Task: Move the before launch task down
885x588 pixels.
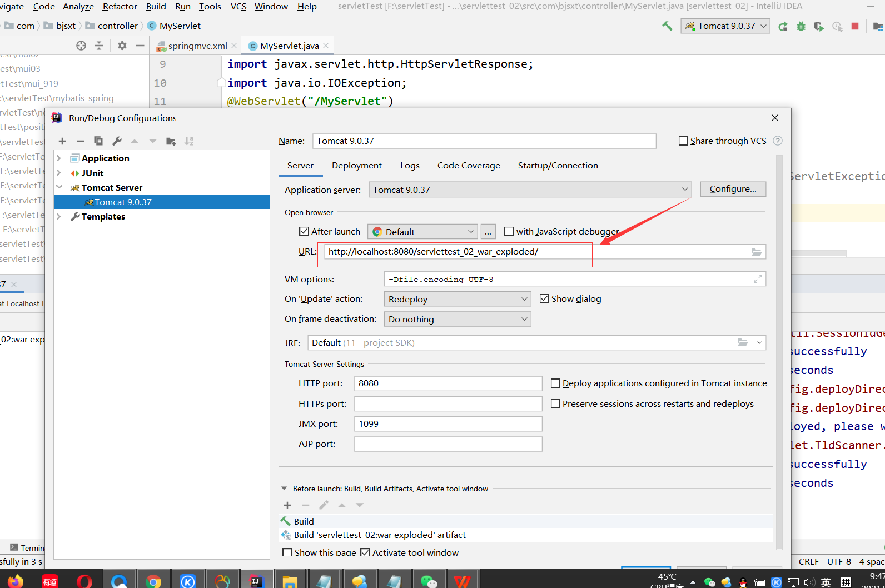Action: tap(360, 505)
